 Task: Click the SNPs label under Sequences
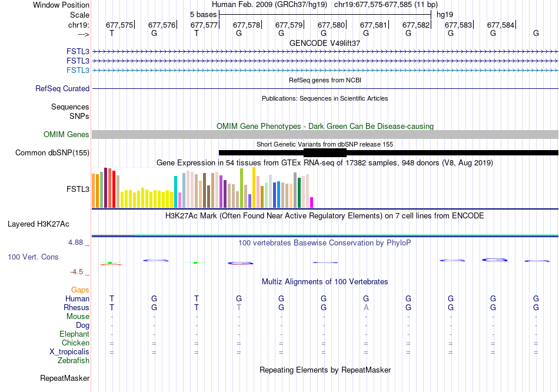tap(79, 116)
